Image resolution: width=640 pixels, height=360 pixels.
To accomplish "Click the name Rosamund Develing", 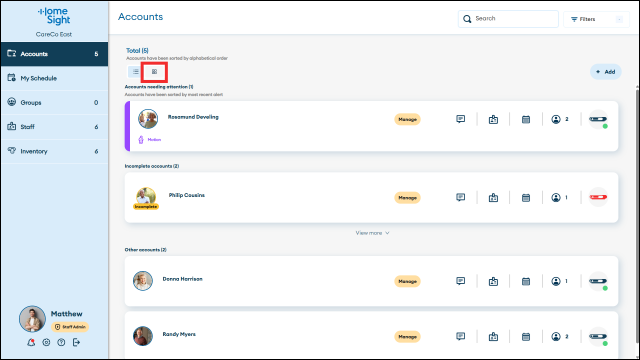I will pyautogui.click(x=193, y=117).
